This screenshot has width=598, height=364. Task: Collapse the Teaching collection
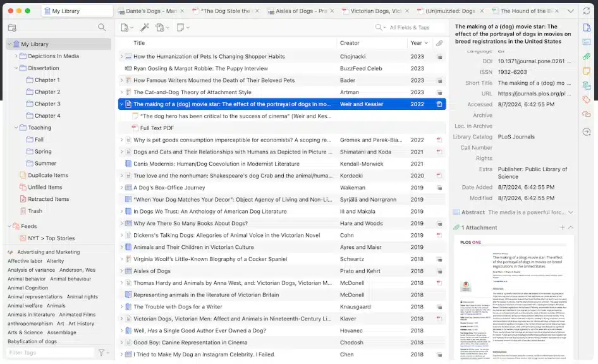point(16,128)
